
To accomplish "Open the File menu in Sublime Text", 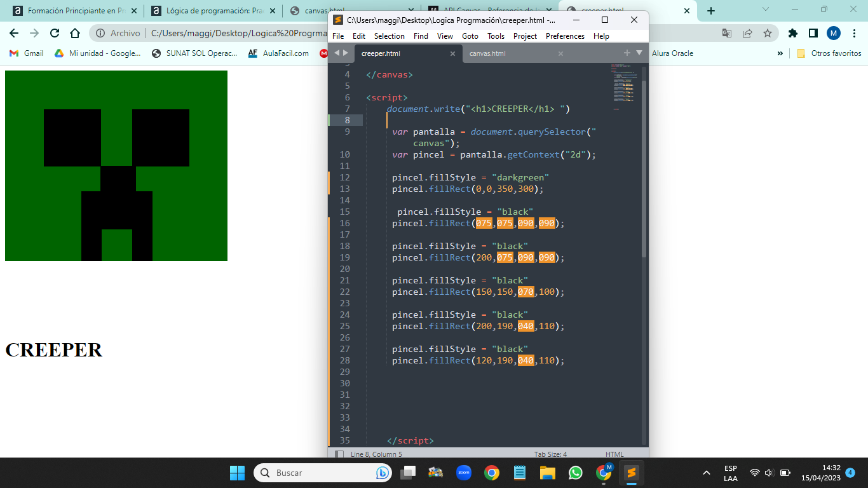I will pyautogui.click(x=338, y=36).
